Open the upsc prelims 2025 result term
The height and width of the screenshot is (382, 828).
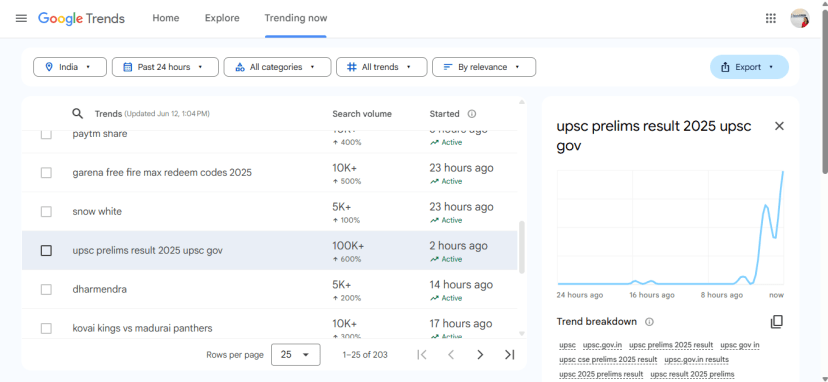tap(671, 345)
